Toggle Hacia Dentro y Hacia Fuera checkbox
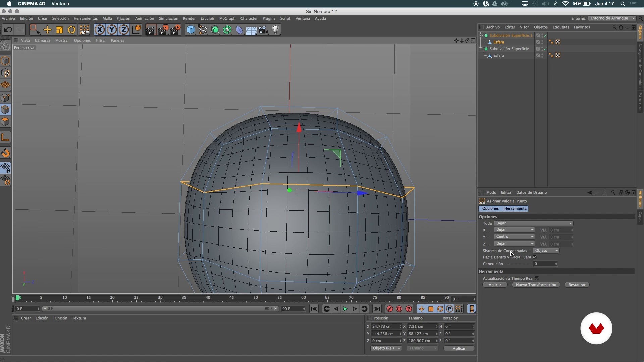644x362 pixels. coord(535,257)
